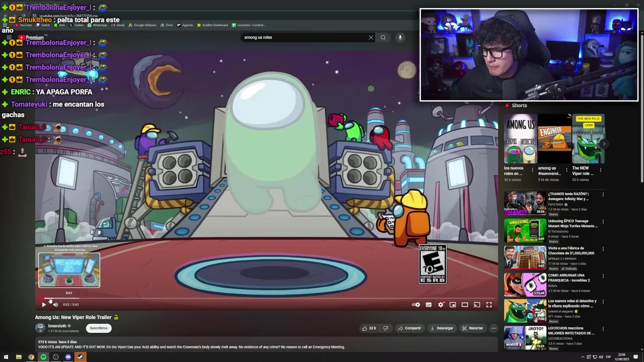Start voice search with microphone
This screenshot has width=644, height=362.
pyautogui.click(x=400, y=37)
